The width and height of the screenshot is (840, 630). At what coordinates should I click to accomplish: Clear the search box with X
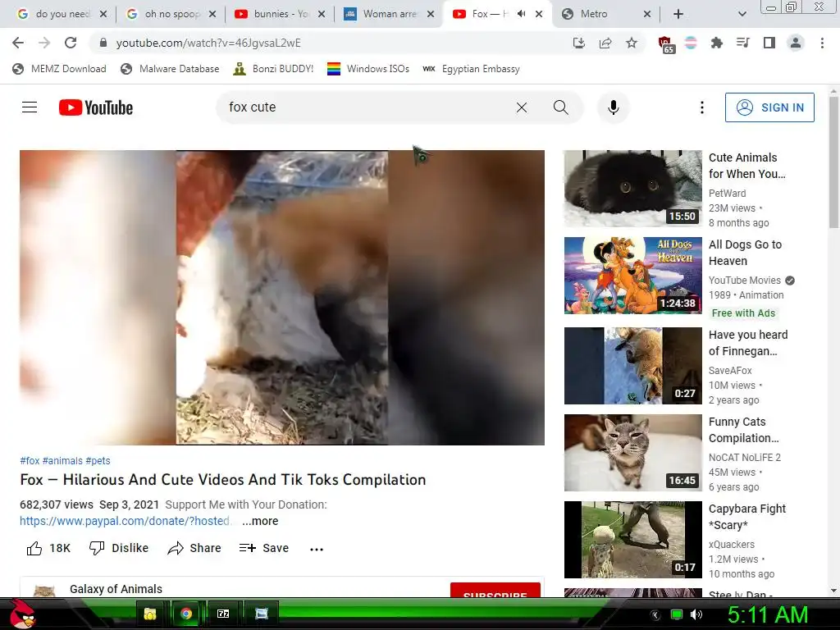click(521, 107)
